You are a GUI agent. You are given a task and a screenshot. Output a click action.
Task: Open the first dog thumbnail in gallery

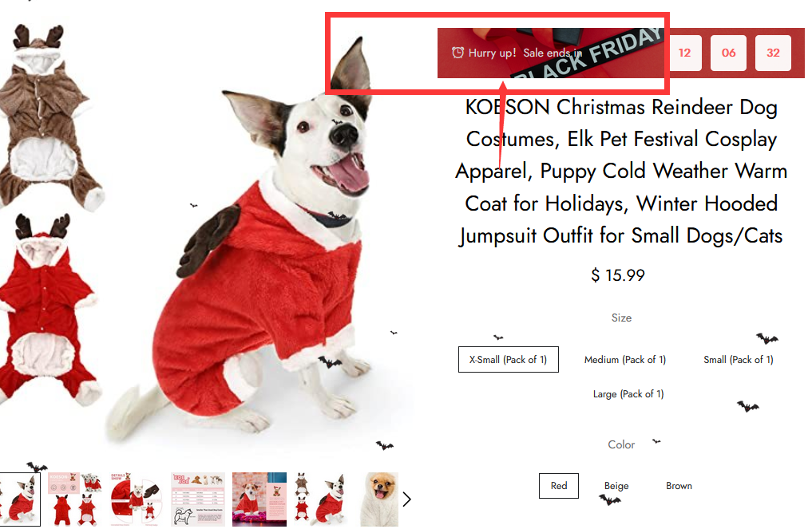pyautogui.click(x=20, y=499)
